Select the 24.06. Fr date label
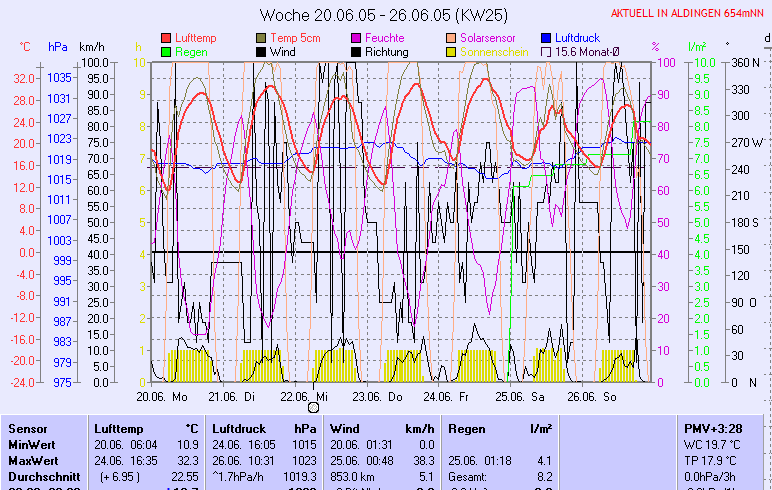The width and height of the screenshot is (772, 490). 446,396
